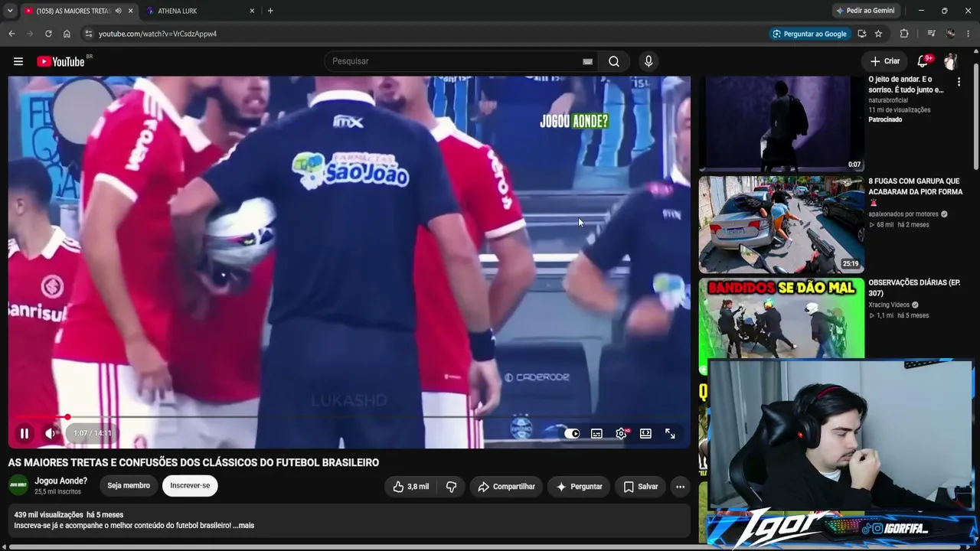The width and height of the screenshot is (980, 551).
Task: Open YouTube notifications bell
Action: [x=923, y=61]
